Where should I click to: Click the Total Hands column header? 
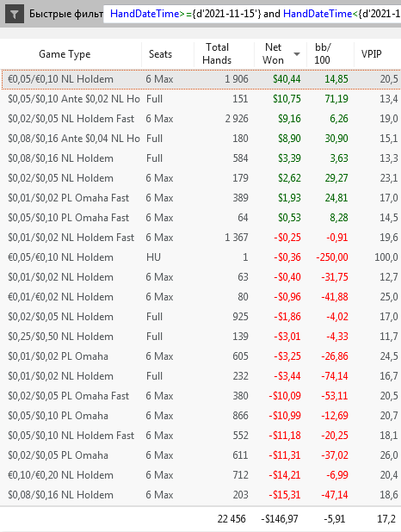click(x=217, y=53)
